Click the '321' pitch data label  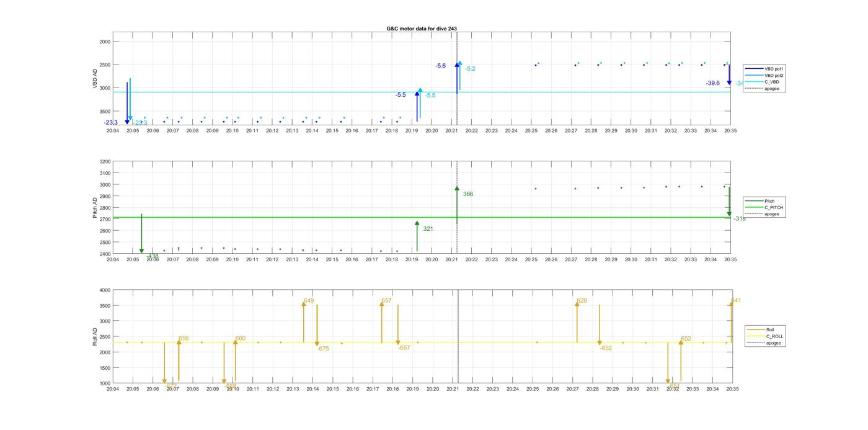[x=428, y=229]
